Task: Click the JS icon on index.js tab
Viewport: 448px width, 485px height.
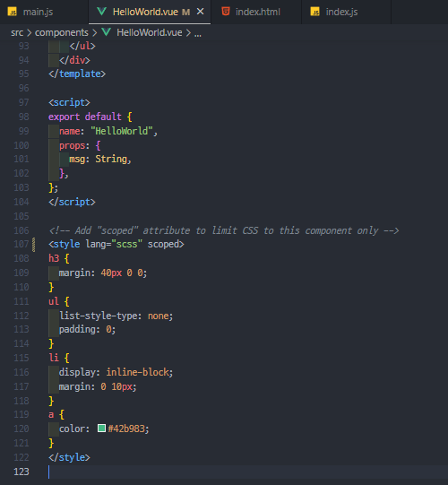Action: pos(315,12)
